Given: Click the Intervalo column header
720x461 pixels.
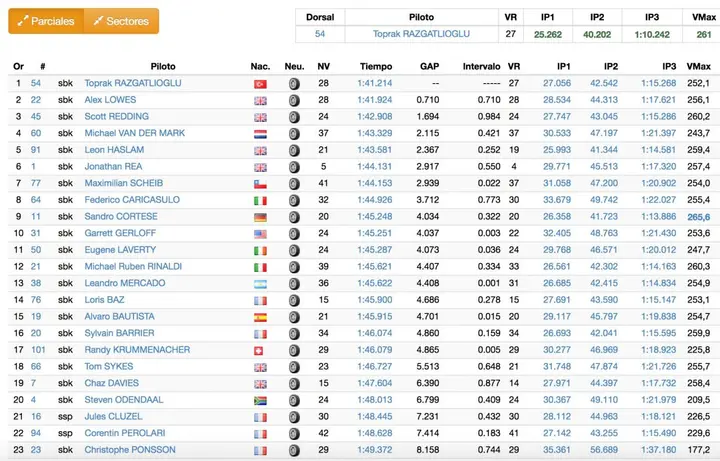Looking at the screenshot, I should click(x=481, y=67).
